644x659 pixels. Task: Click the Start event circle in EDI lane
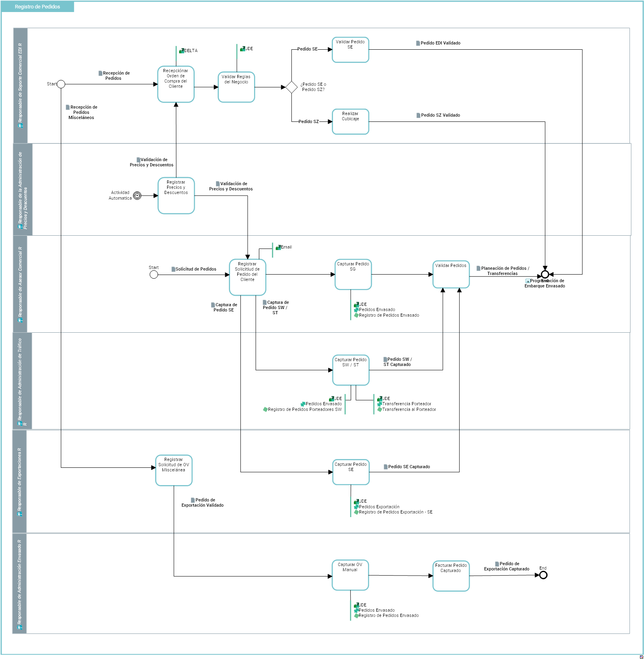[x=61, y=84]
